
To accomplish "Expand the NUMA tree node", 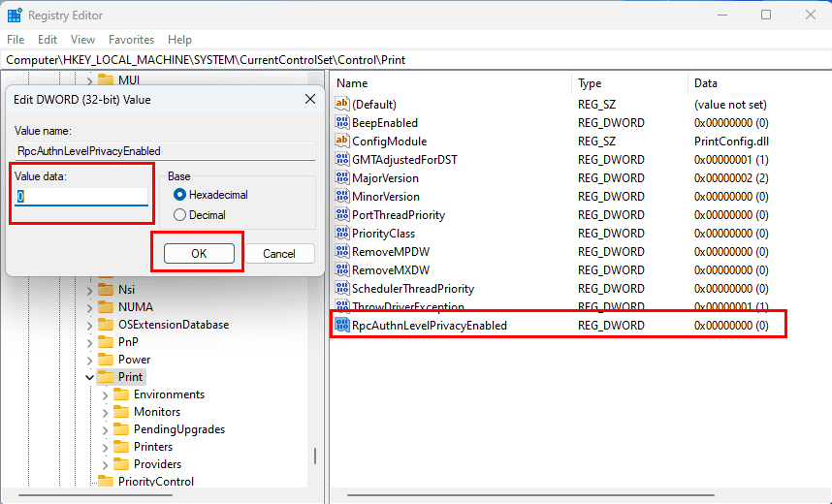I will coord(89,307).
